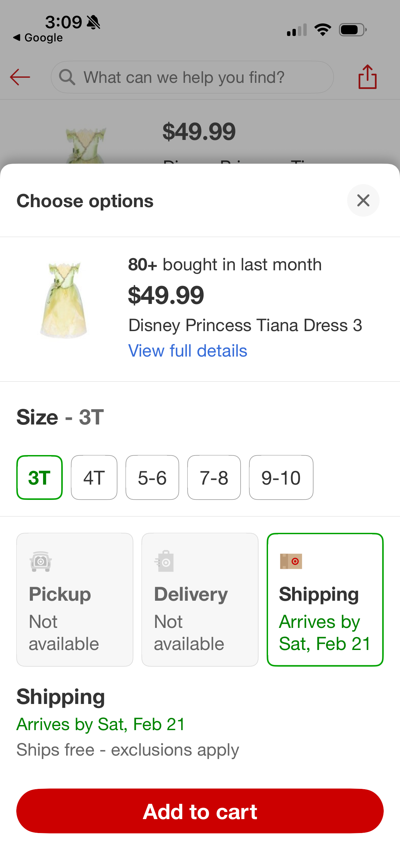Screen dimensions: 400x868
Task: Select size 5-6
Action: [x=152, y=477]
